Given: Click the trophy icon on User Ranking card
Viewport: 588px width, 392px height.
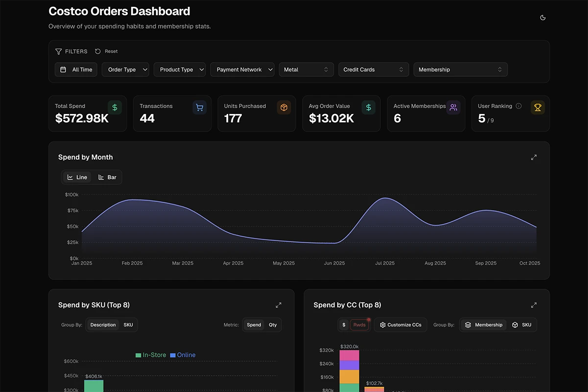Looking at the screenshot, I should (x=538, y=107).
